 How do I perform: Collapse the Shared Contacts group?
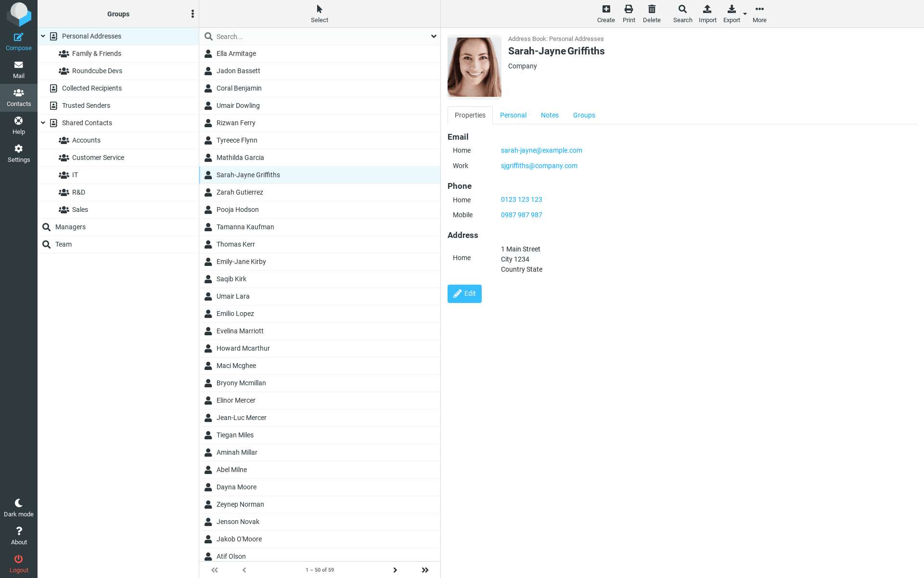[43, 123]
